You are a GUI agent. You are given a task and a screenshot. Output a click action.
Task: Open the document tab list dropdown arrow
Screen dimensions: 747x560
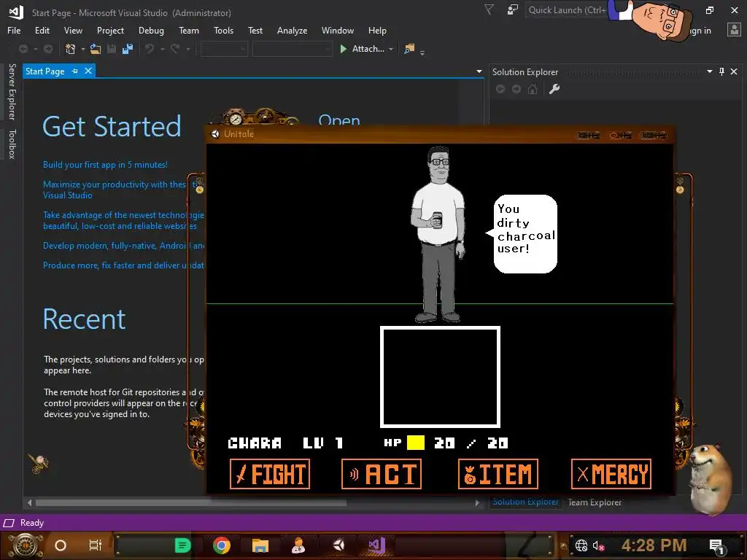[x=479, y=71]
